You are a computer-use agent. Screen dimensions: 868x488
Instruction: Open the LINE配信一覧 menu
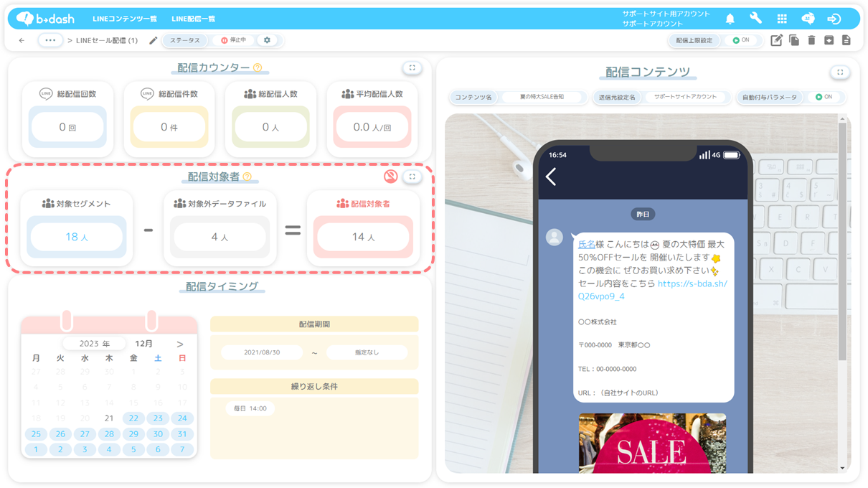(194, 19)
